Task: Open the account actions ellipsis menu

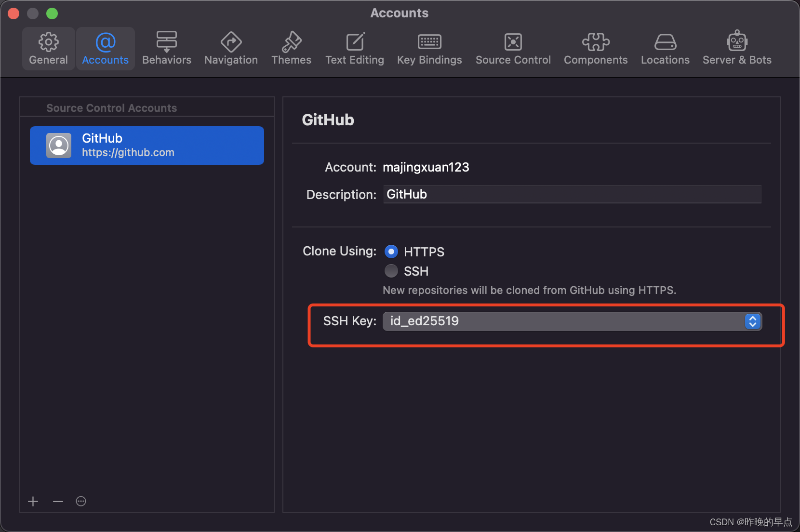Action: [x=81, y=501]
